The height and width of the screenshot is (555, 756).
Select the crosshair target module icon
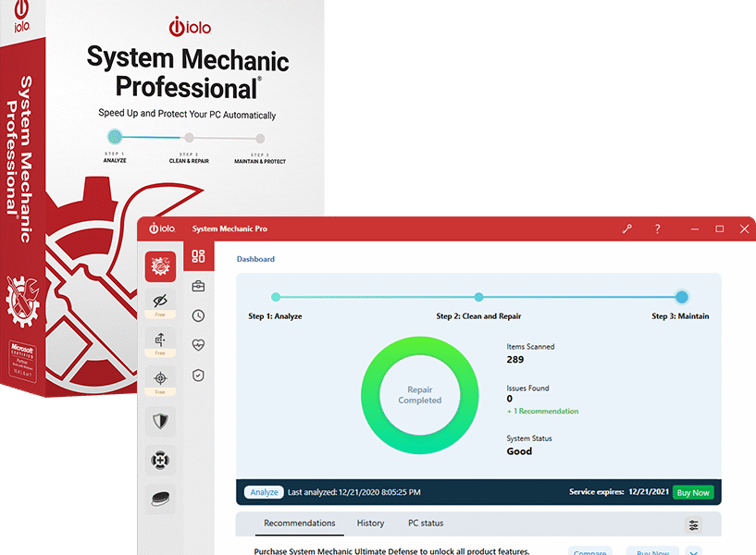click(x=160, y=377)
